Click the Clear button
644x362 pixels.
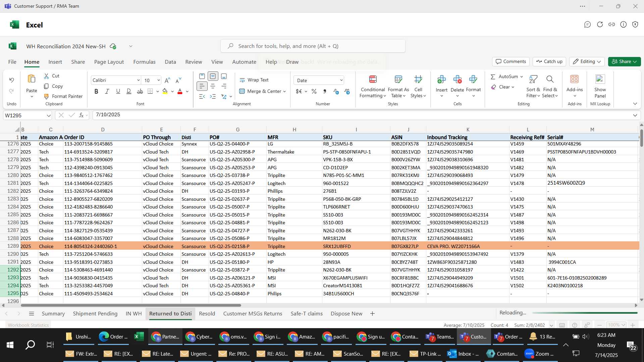coord(502,87)
